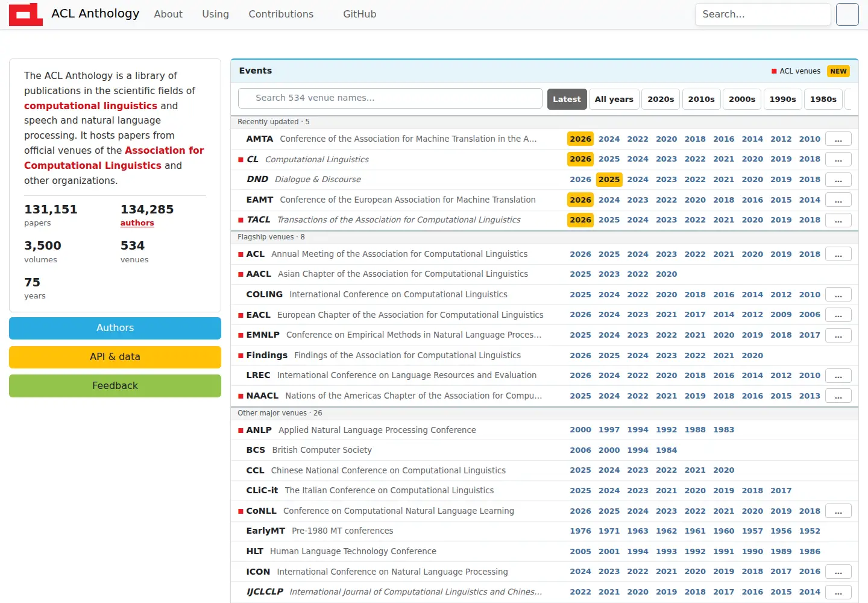Screen dimensions: 868x603
Task: Expand more years for AMTA row
Action: click(838, 139)
